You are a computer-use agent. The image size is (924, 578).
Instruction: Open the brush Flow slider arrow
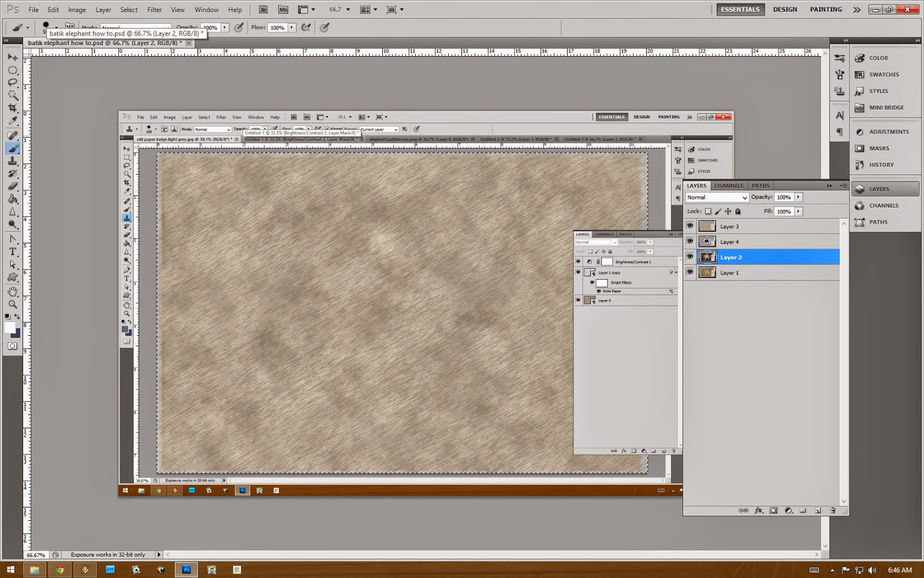pos(292,27)
